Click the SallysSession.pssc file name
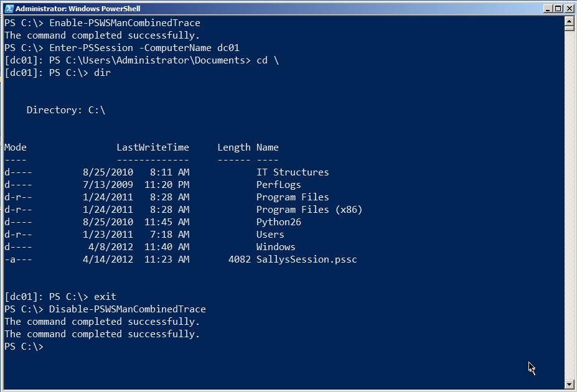 tap(306, 259)
